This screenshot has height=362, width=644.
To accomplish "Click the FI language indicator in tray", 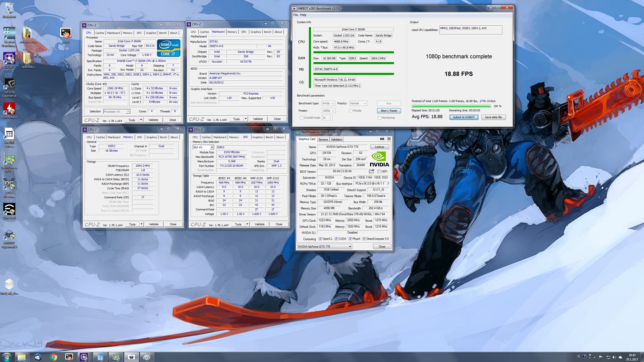I will coord(578,356).
